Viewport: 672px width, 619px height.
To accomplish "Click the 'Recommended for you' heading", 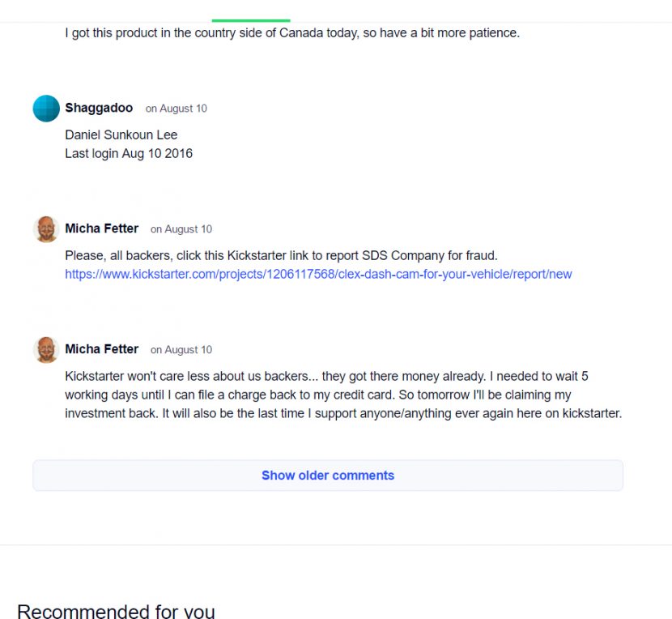I will (116, 611).
